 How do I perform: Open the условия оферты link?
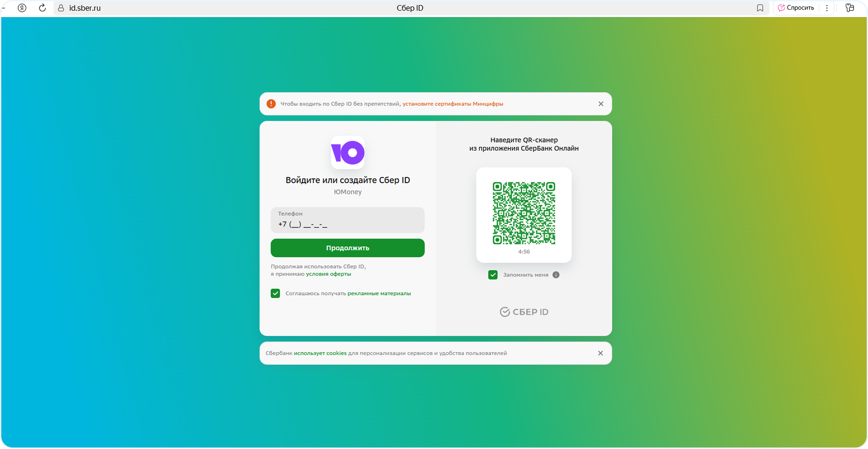click(328, 274)
